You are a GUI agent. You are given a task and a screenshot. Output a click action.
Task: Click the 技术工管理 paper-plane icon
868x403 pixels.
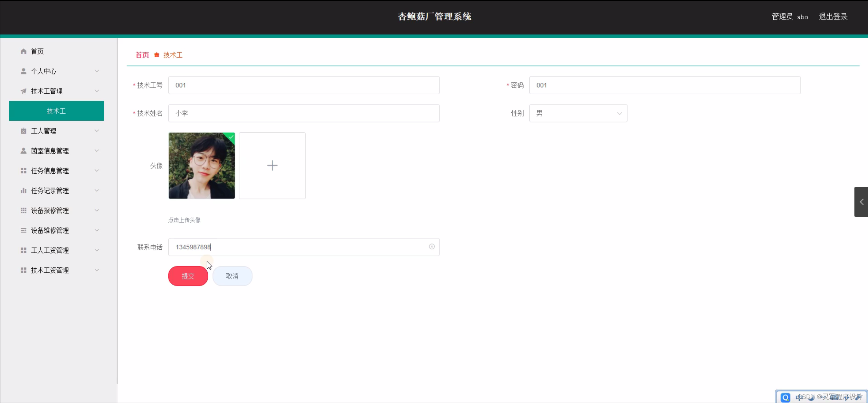[x=23, y=91]
